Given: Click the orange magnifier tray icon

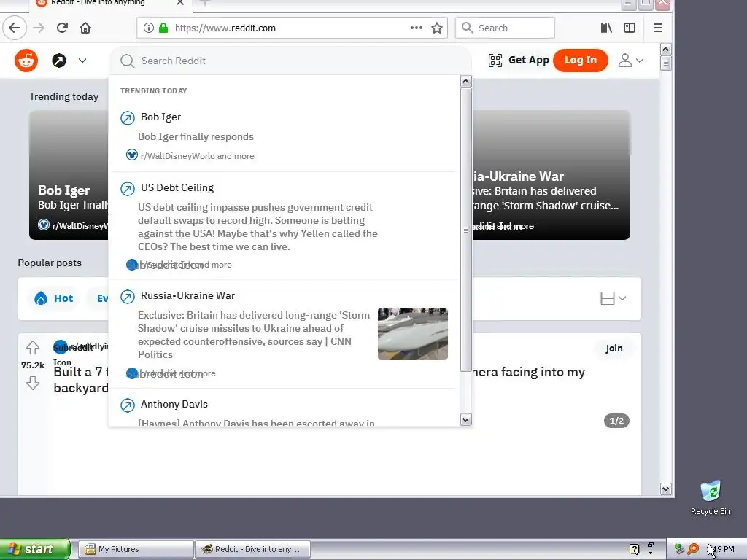Looking at the screenshot, I should click(x=693, y=549).
